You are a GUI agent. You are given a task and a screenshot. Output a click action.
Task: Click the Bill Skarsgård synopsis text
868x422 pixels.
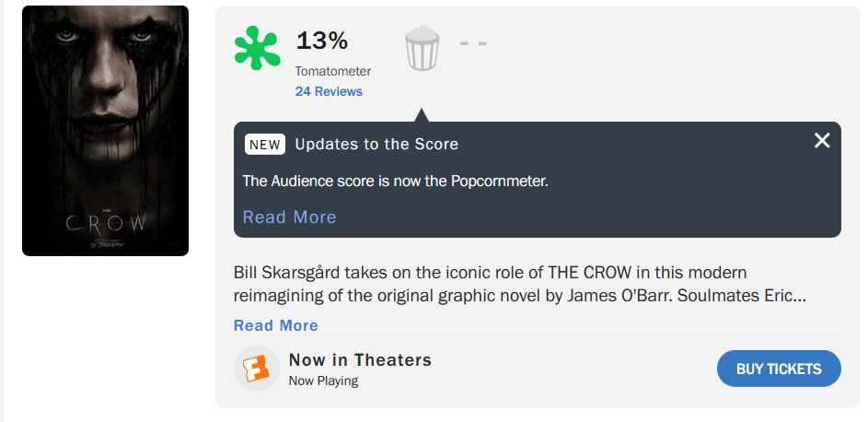tap(520, 284)
